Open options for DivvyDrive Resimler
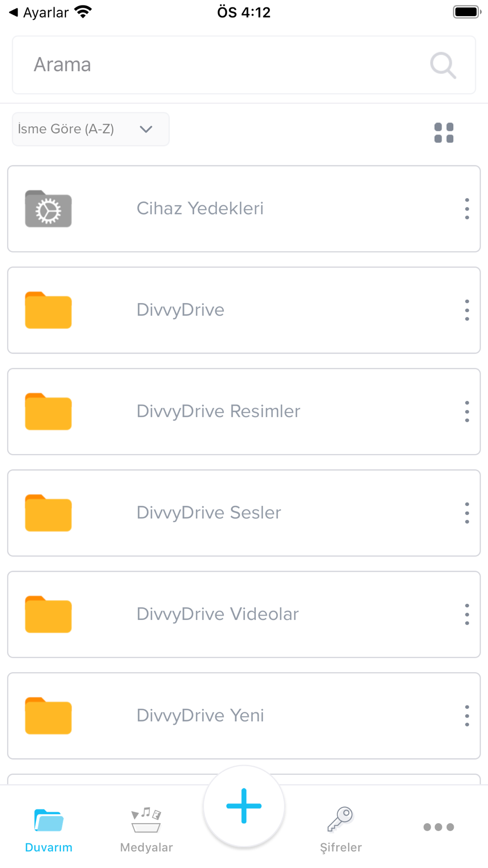 click(x=467, y=412)
